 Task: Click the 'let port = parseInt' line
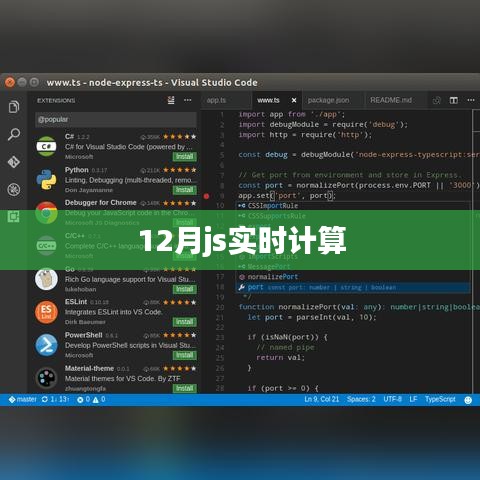pos(312,317)
